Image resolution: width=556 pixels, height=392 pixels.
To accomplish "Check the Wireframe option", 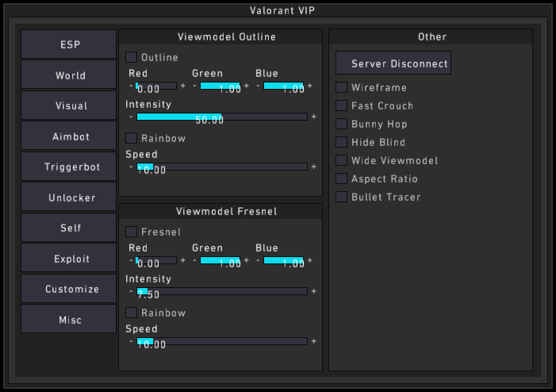I will pos(342,87).
